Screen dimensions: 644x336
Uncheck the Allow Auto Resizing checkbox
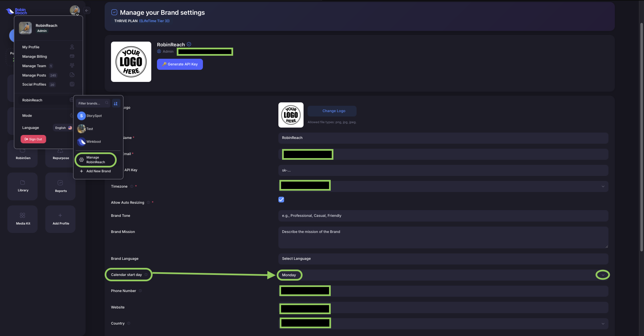281,200
